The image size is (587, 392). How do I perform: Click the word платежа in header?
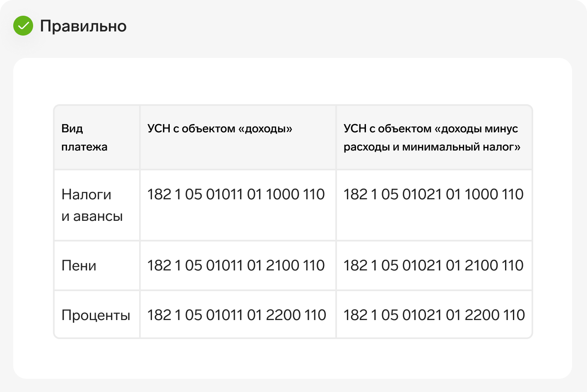[84, 147]
